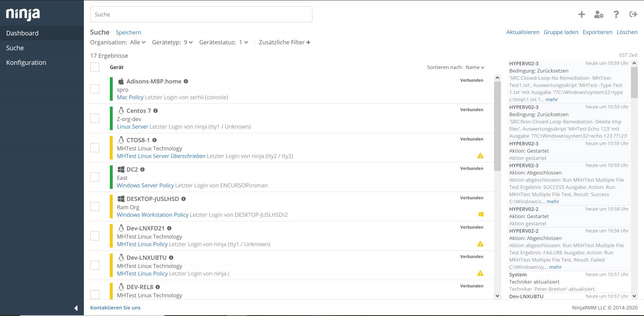Open Dashboard in the sidebar
Screen dimensions: 644x316
point(23,33)
